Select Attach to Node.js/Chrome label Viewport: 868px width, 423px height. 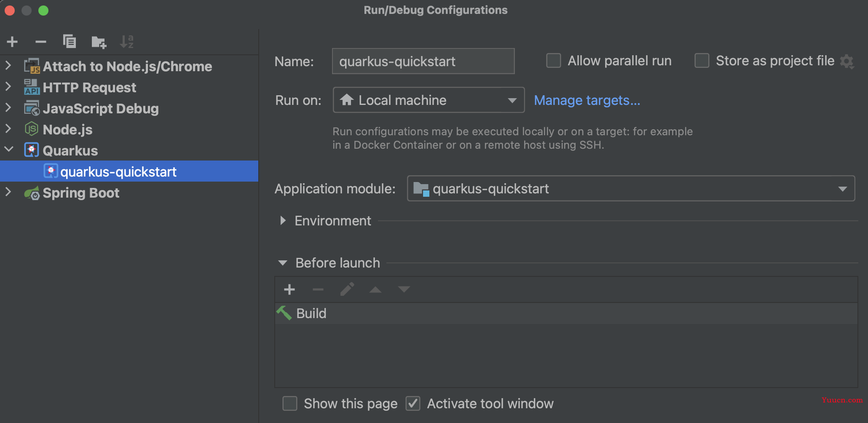coord(127,67)
